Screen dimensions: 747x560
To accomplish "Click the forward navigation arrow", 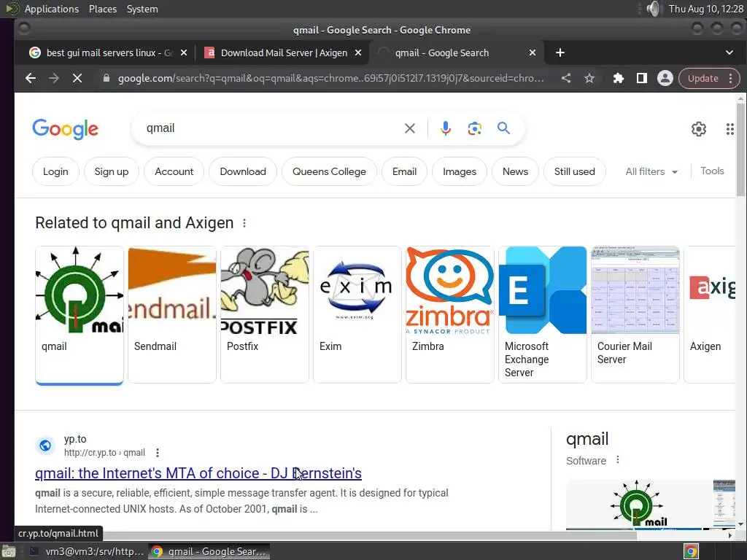I will (x=54, y=78).
